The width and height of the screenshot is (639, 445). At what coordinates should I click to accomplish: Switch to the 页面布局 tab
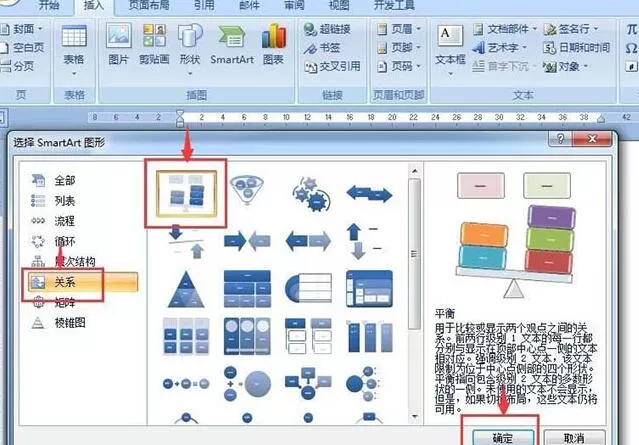click(149, 5)
